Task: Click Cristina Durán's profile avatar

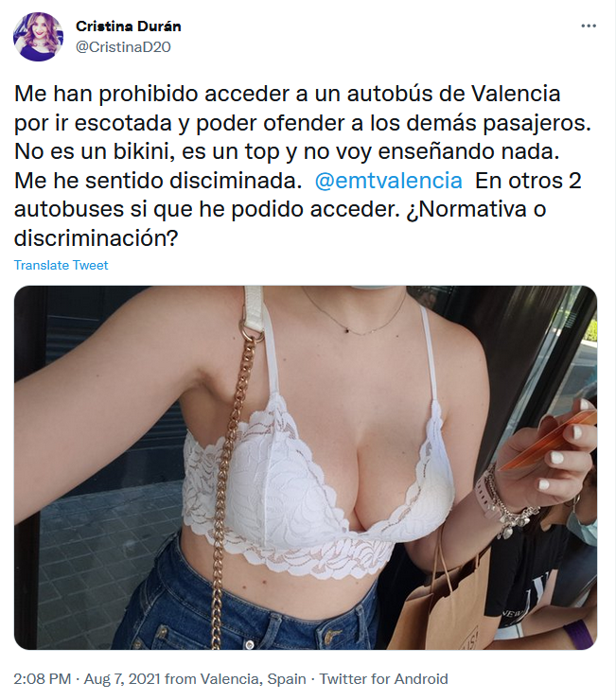Action: tap(38, 37)
